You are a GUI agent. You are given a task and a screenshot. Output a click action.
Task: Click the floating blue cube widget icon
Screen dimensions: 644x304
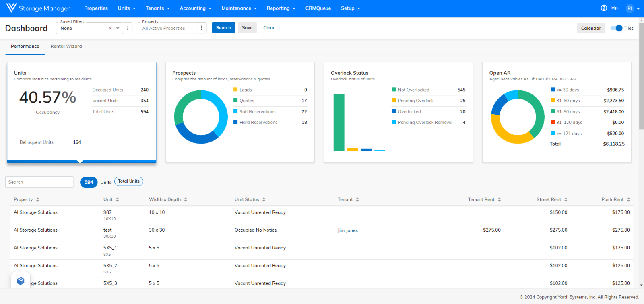point(21,281)
